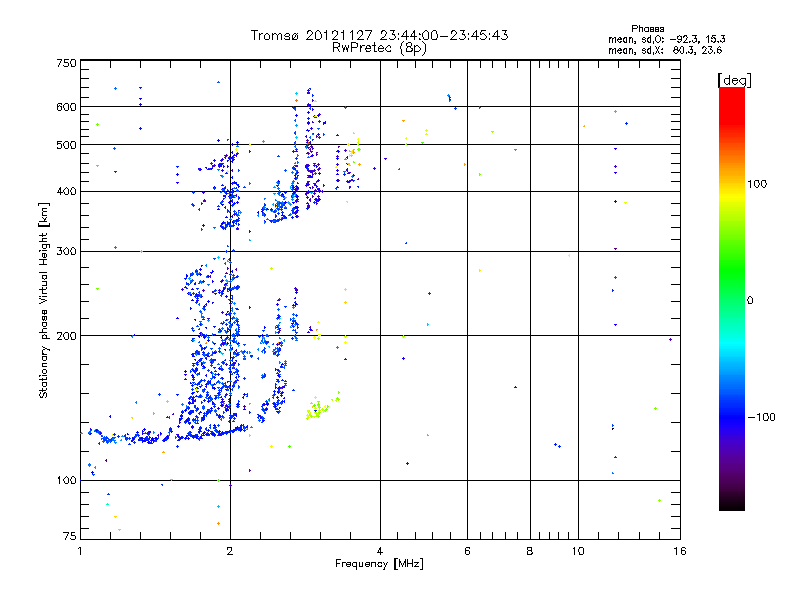Screen dimensions: 800x600
Task: Click the colorbar tick label "0"
Action: point(749,301)
